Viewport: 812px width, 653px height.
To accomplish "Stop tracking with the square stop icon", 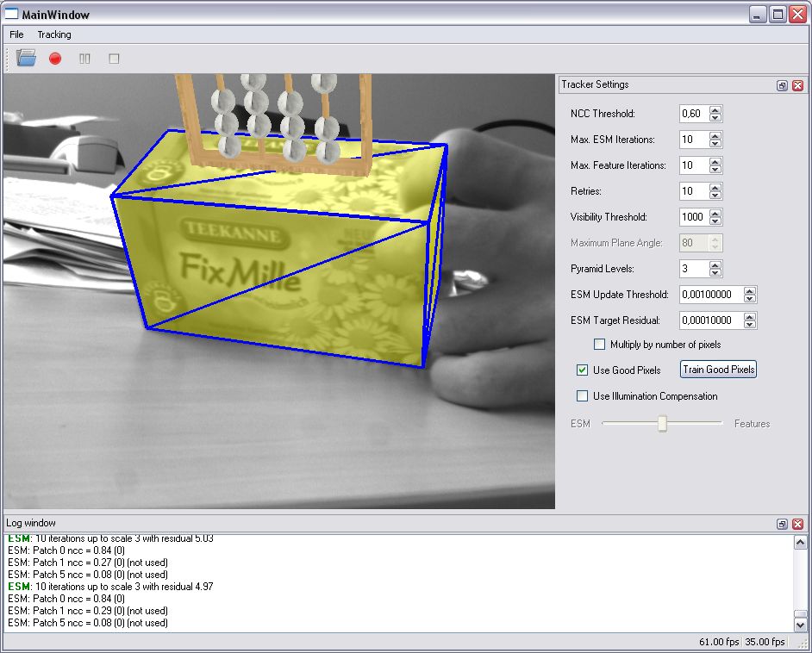I will pyautogui.click(x=114, y=59).
